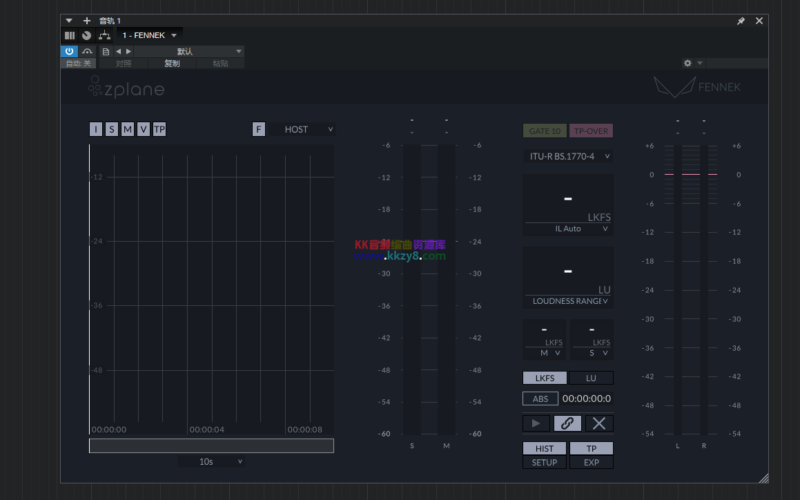
Task: Open the preset file page icon
Action: pyautogui.click(x=106, y=52)
